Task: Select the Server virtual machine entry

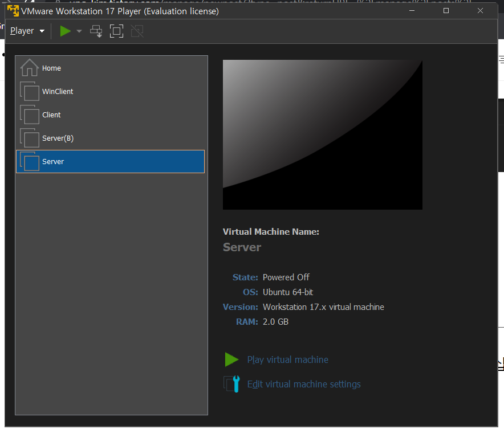Action: (x=110, y=162)
